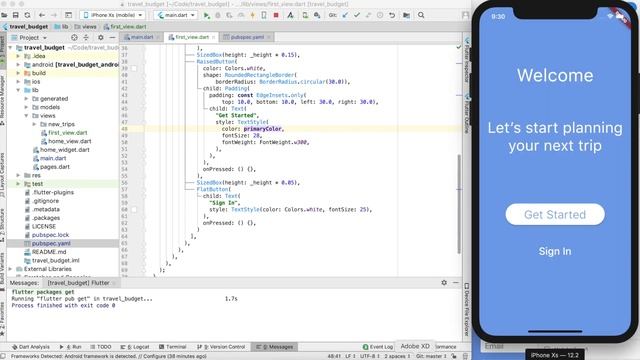The image size is (640, 360).
Task: Click the Git: master branch indicator
Action: [x=431, y=356]
